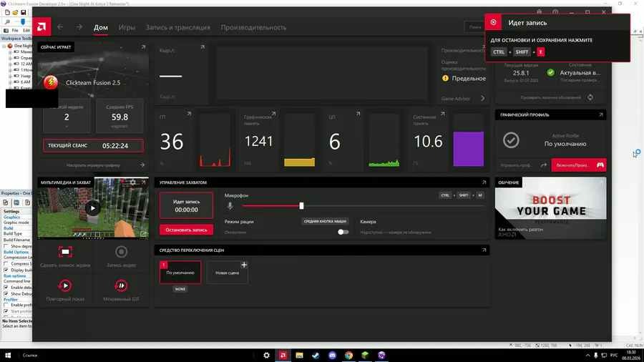Open Discord from the taskbar
The width and height of the screenshot is (644, 362).
click(332, 356)
